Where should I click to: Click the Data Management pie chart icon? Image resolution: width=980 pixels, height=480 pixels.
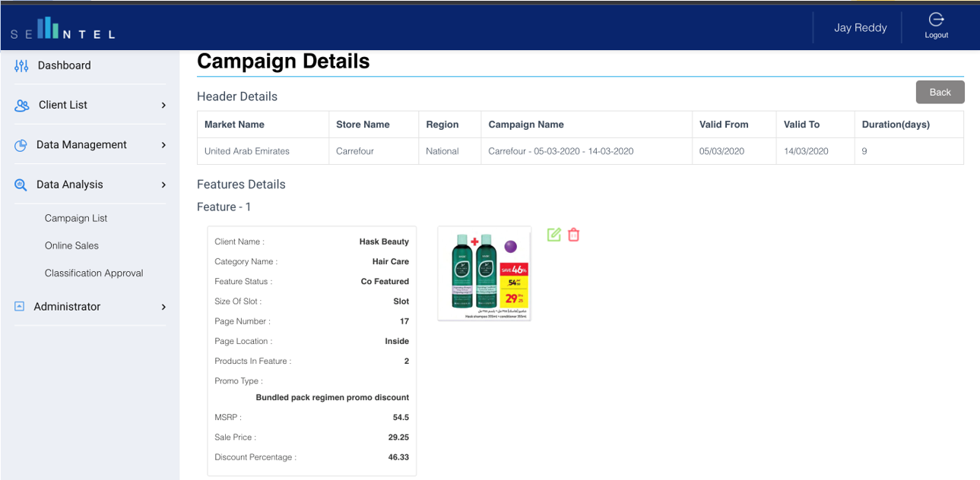coord(21,145)
